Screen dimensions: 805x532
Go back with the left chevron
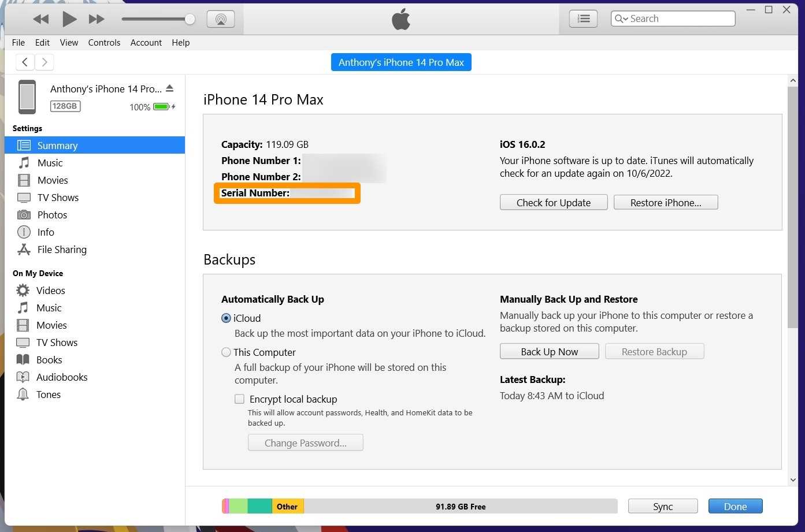coord(25,62)
